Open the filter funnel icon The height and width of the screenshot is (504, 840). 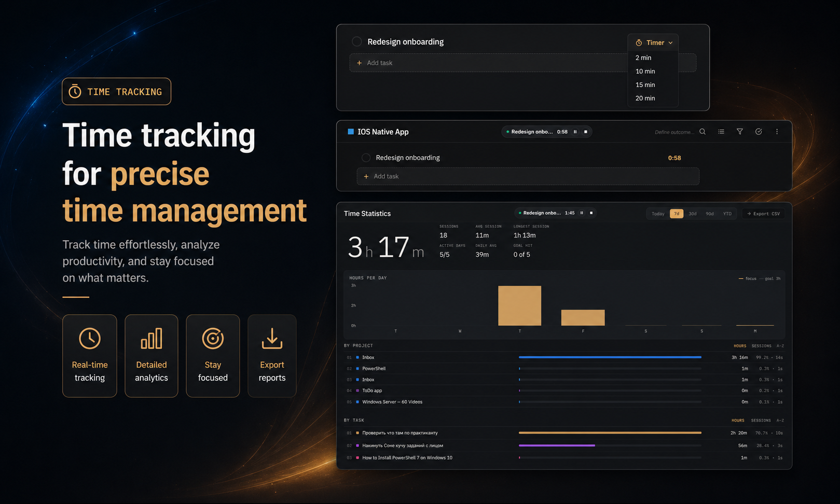point(740,132)
